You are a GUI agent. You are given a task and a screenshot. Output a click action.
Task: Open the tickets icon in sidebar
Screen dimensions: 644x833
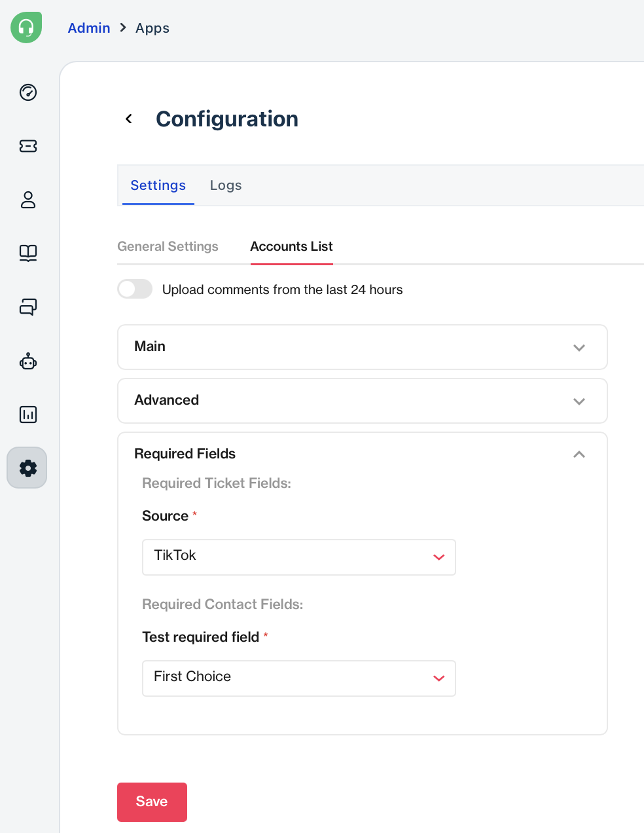[28, 146]
